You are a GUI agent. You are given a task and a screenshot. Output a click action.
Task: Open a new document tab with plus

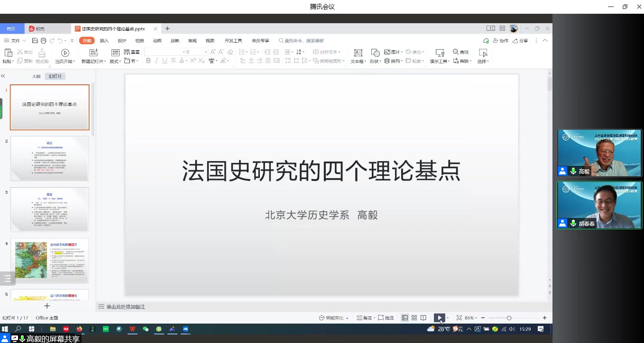(x=167, y=28)
